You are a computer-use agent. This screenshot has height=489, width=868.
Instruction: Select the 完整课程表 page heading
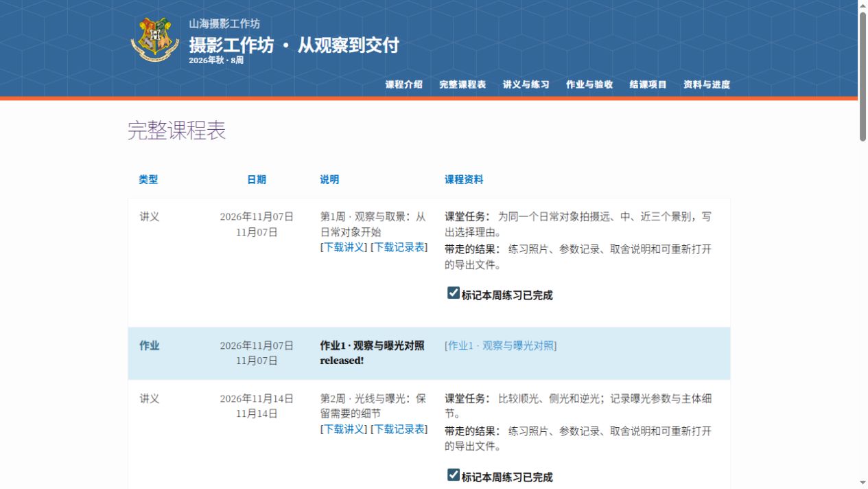[177, 130]
